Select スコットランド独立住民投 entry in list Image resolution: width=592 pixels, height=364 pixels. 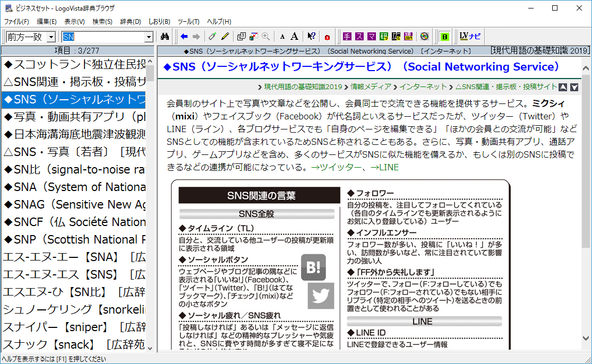pyautogui.click(x=74, y=65)
